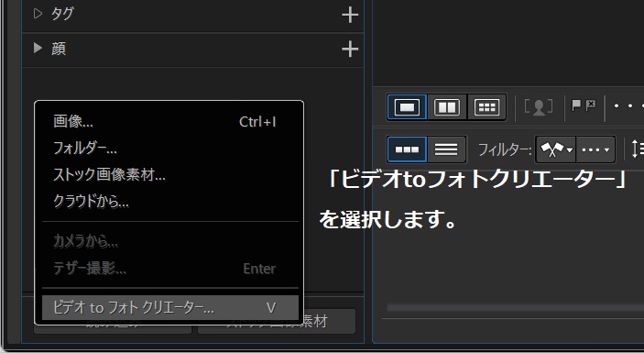
Task: Switch to single image view mode
Action: (x=407, y=107)
